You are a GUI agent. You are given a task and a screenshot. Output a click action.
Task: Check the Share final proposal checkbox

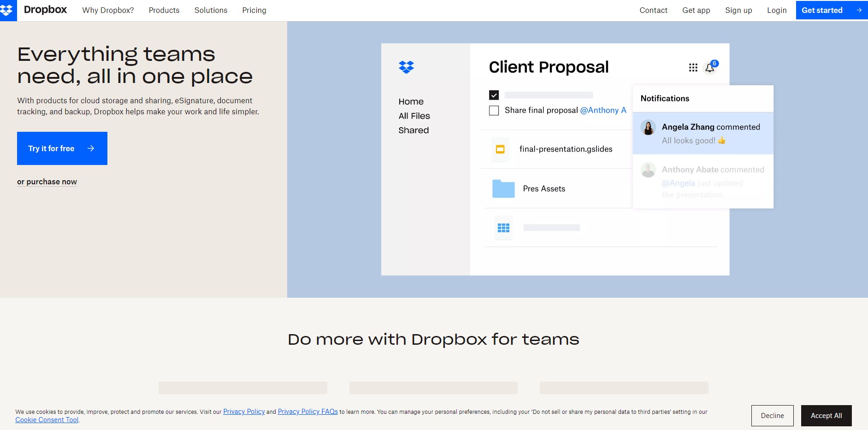click(x=494, y=111)
